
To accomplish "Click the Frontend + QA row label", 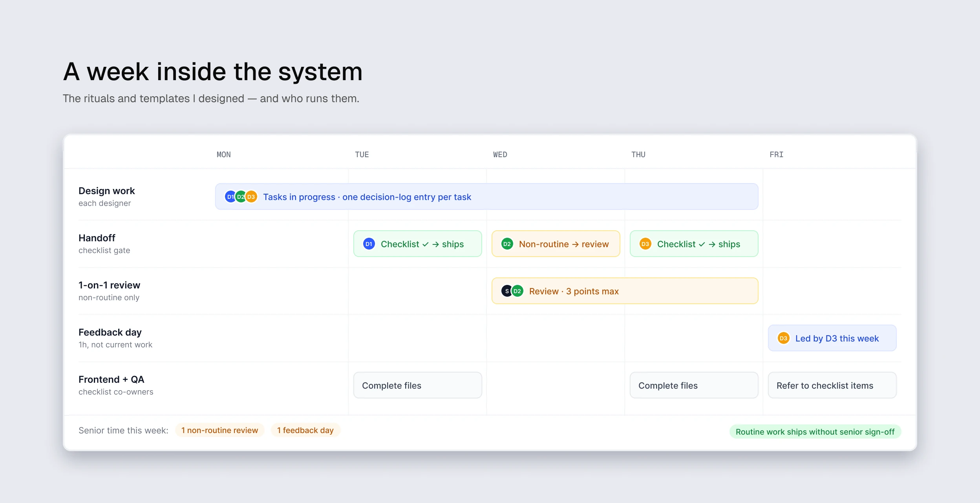I will pos(112,380).
